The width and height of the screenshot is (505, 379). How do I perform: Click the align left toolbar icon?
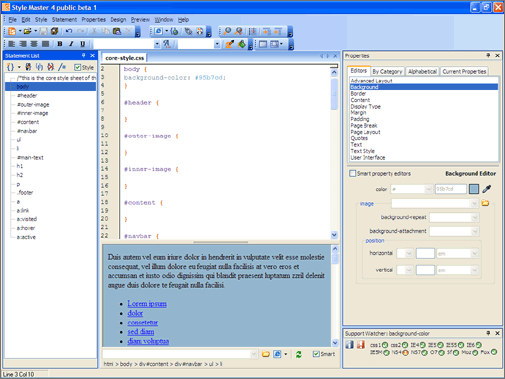(x=12, y=44)
